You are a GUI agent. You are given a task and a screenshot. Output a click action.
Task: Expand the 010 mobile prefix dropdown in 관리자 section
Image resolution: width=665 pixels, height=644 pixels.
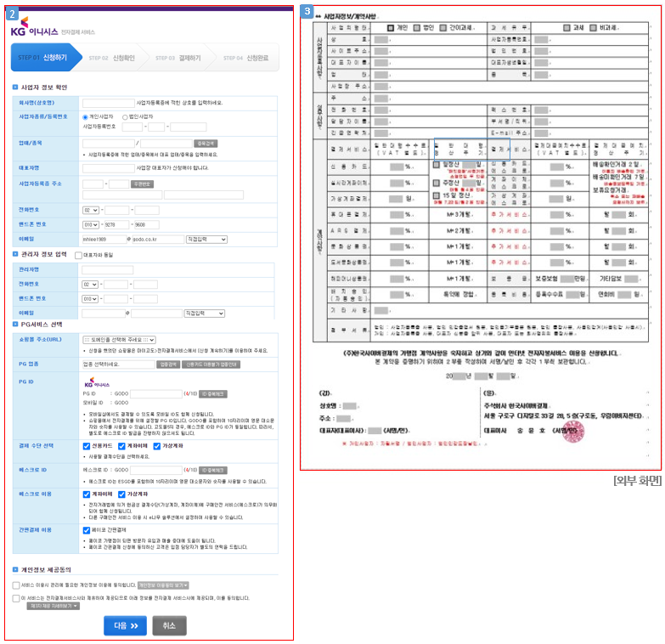click(90, 298)
